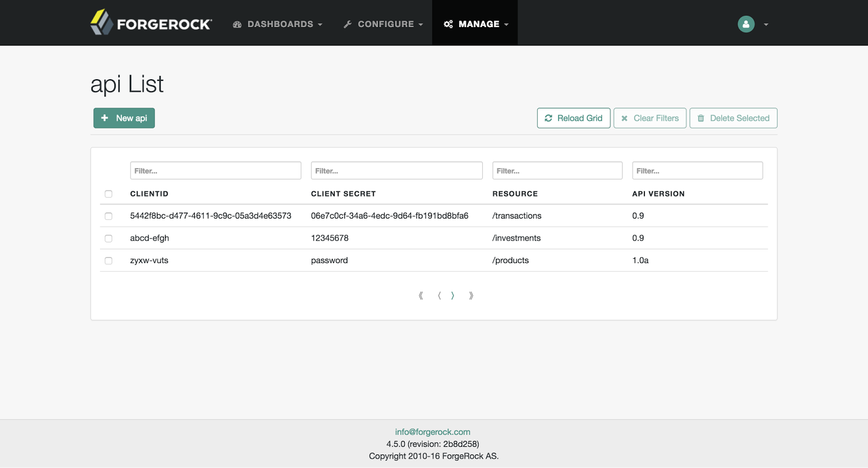The height and width of the screenshot is (468, 868).
Task: Go to next page of grid
Action: click(452, 296)
